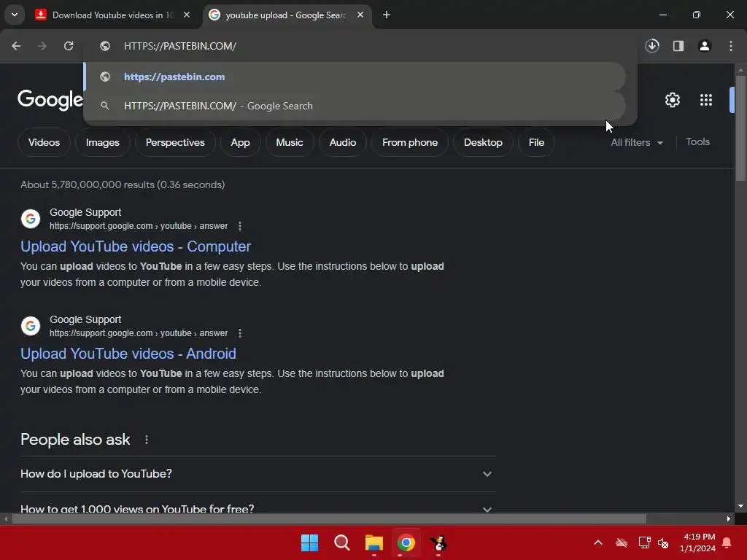Open Chrome three-dot menu

coord(731,46)
